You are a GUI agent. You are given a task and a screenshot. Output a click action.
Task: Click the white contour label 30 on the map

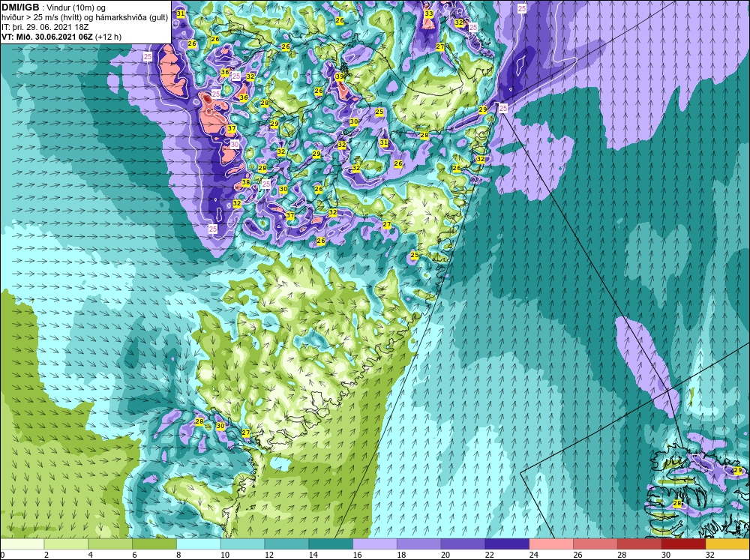[234, 144]
